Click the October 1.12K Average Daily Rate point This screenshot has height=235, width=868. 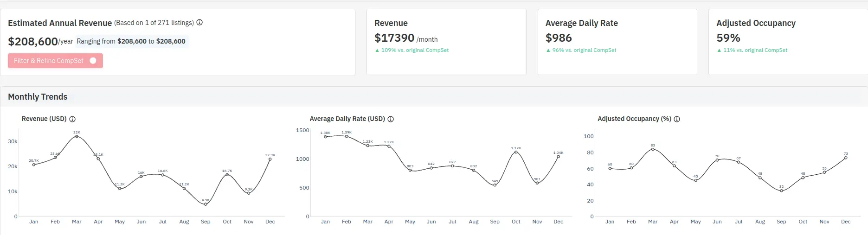pos(516,152)
